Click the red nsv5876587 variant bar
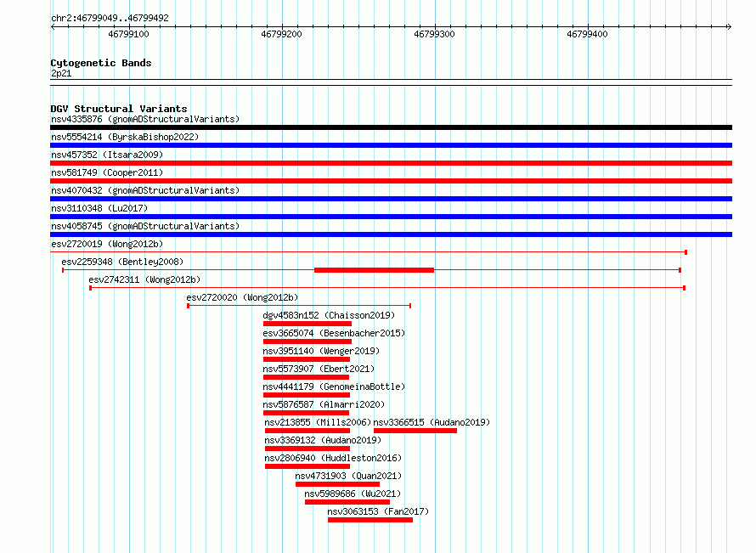Screen dimensions: 756x553 [306, 413]
